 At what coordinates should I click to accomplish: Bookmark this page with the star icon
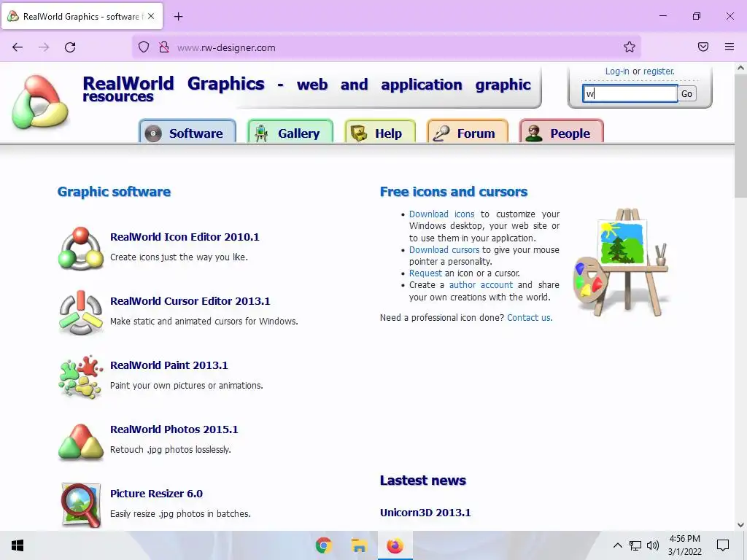[x=630, y=47]
